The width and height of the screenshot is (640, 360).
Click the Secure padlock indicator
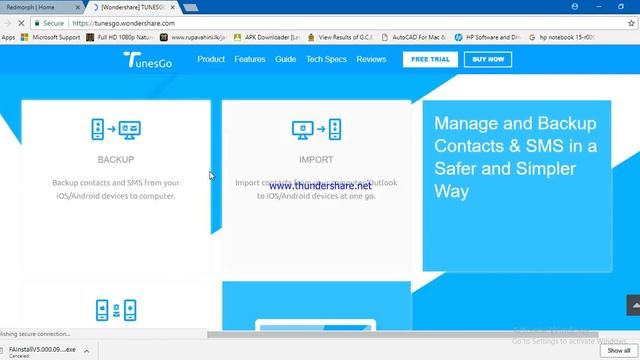click(49, 23)
